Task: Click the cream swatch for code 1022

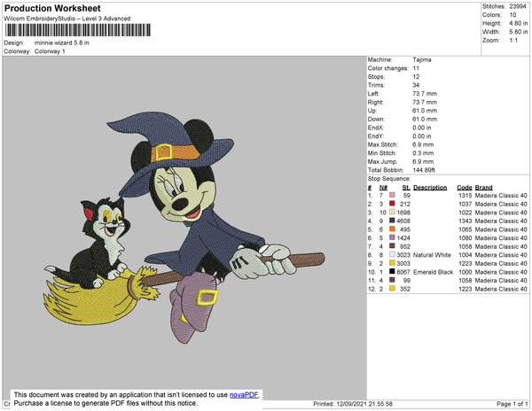Action: point(392,212)
